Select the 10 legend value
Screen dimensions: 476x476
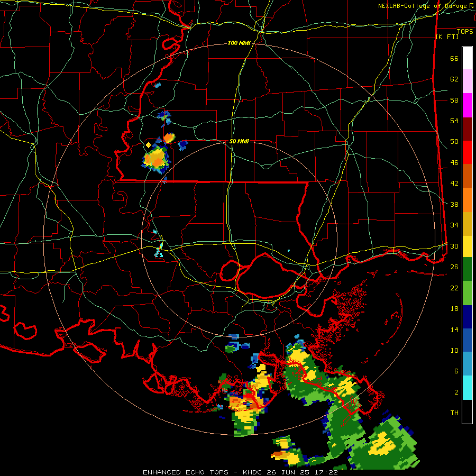coord(454,350)
